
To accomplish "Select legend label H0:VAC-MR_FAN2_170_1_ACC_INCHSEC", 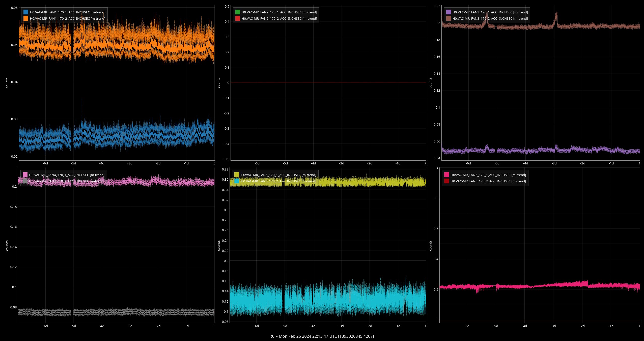I will (x=279, y=12).
